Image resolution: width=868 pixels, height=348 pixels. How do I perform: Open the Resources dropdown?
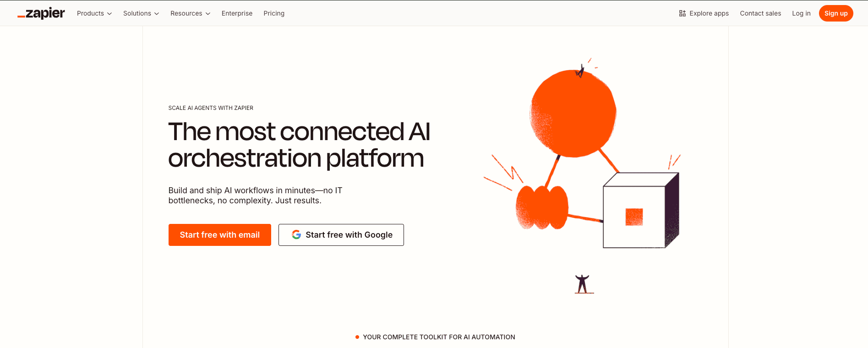pos(190,13)
